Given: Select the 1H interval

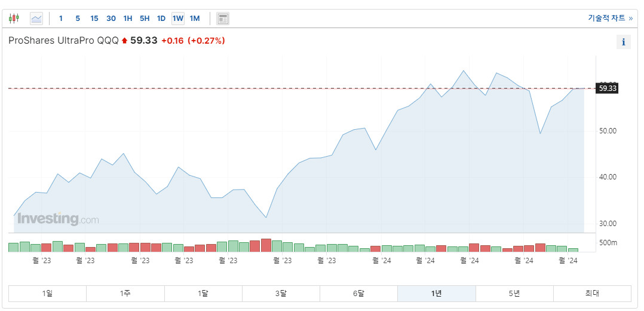Looking at the screenshot, I should pos(128,19).
